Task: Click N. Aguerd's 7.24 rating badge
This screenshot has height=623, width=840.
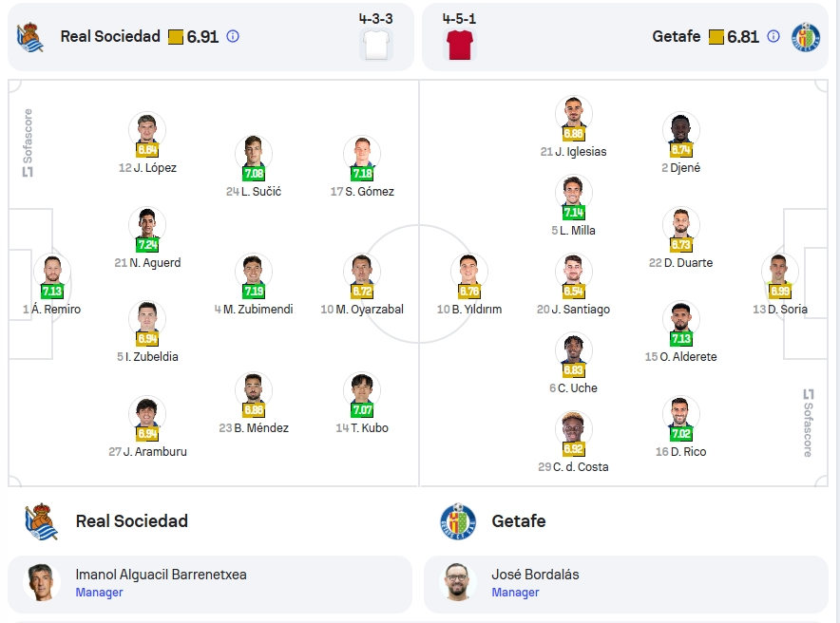Action: point(147,245)
